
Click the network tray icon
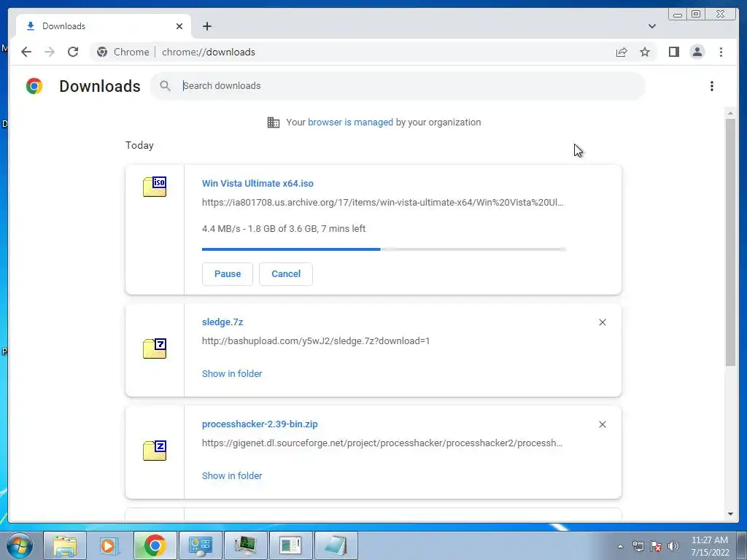(x=638, y=545)
